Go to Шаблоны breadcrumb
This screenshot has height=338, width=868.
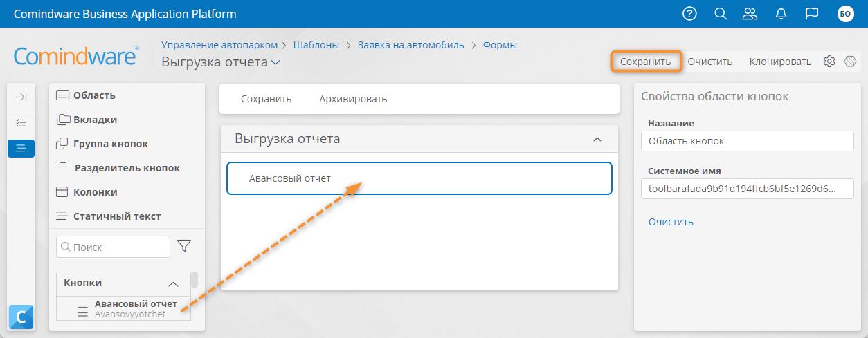point(316,45)
